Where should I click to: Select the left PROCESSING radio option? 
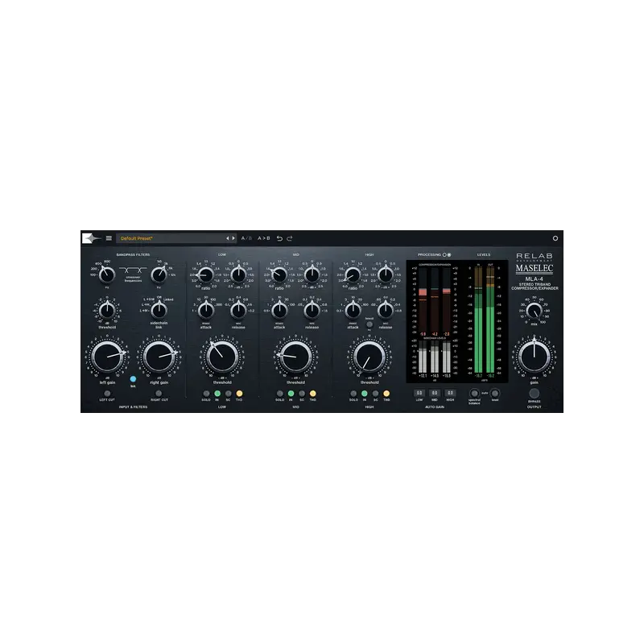pyautogui.click(x=444, y=255)
